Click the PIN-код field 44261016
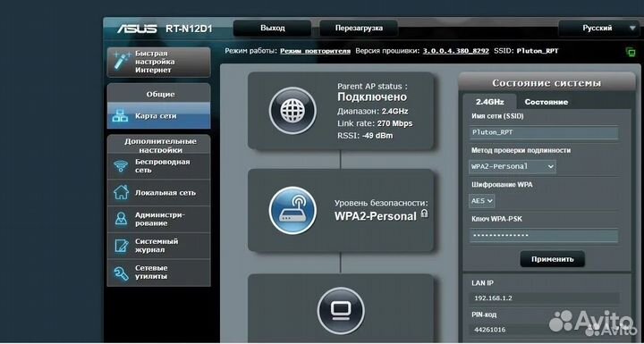 544,329
